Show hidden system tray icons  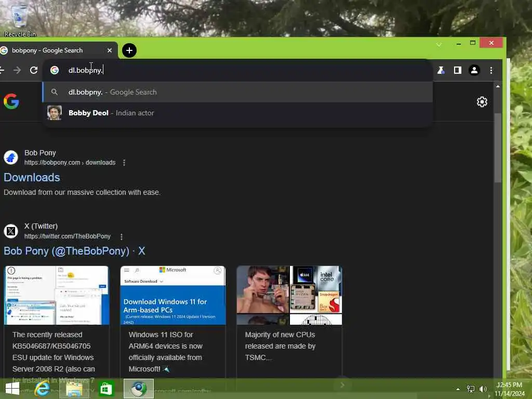(458, 389)
